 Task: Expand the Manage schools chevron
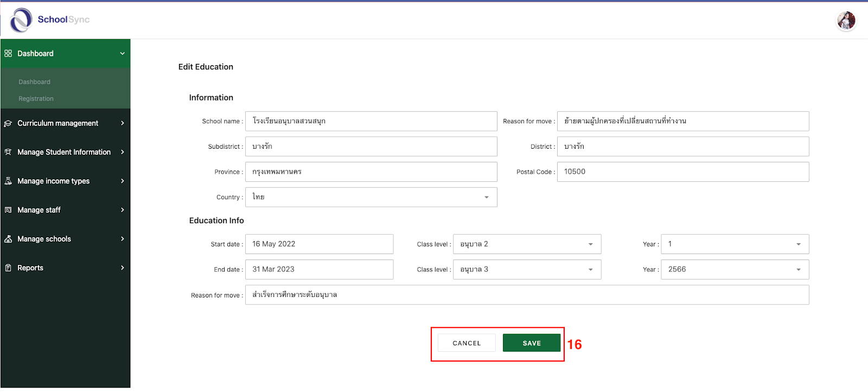123,239
